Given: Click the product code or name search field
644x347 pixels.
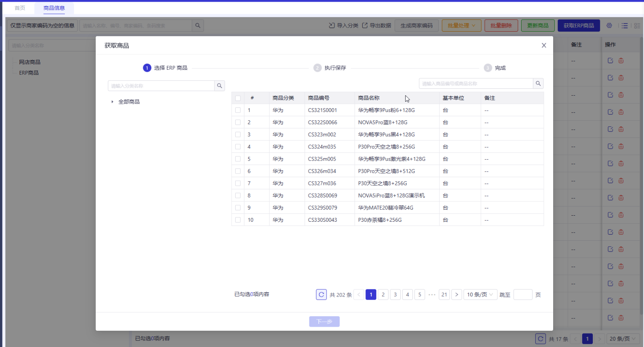Looking at the screenshot, I should pos(476,84).
